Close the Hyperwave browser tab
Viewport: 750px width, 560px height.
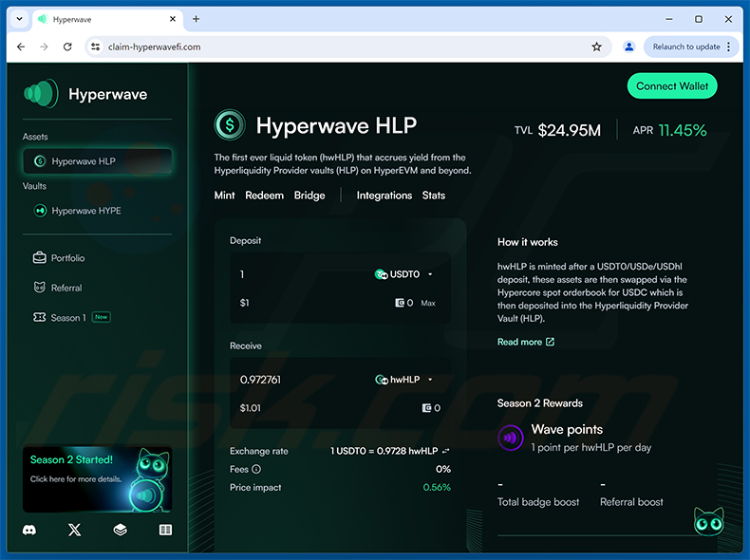(x=173, y=19)
